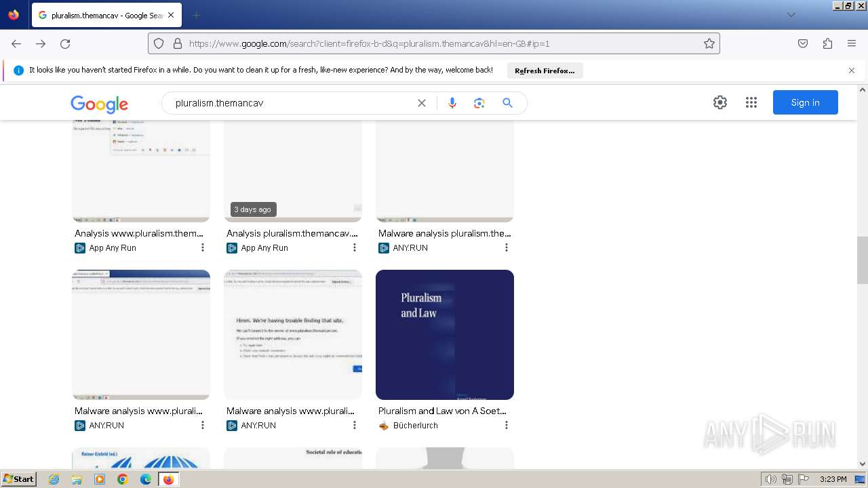Open the tracking protection shield icon

pyautogui.click(x=159, y=43)
